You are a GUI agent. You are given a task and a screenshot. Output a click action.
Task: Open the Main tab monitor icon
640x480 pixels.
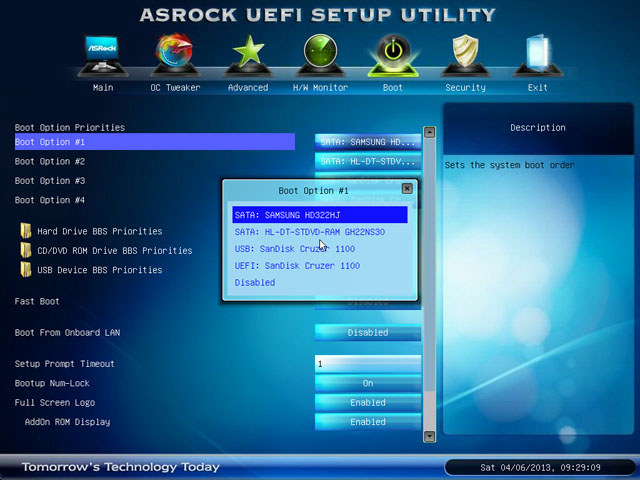coord(102,55)
